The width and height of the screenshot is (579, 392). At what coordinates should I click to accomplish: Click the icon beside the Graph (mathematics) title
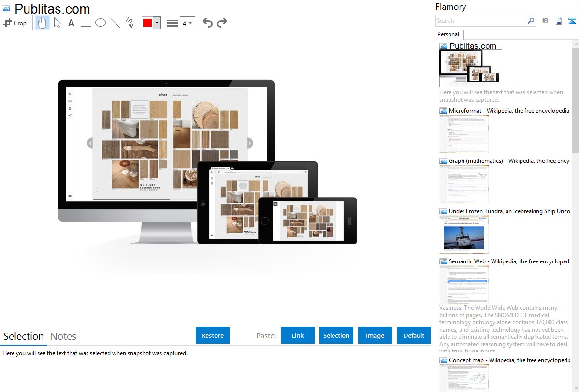(x=443, y=161)
